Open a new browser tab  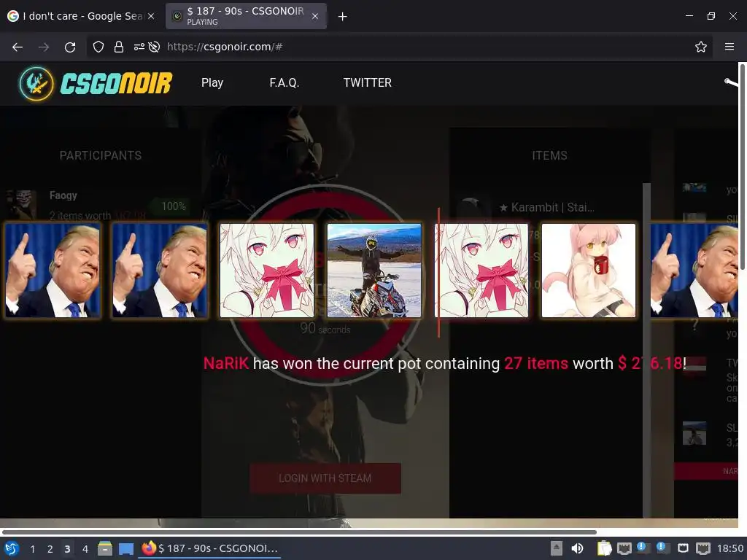pos(343,17)
